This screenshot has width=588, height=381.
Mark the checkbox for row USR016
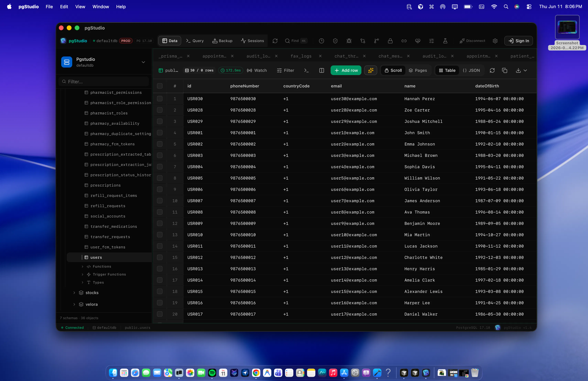tap(160, 303)
